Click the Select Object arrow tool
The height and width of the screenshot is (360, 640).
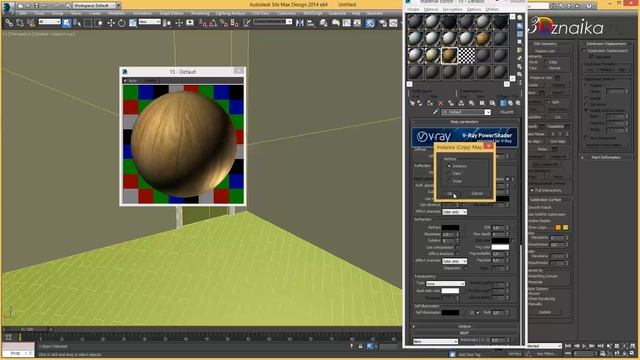click(66, 23)
